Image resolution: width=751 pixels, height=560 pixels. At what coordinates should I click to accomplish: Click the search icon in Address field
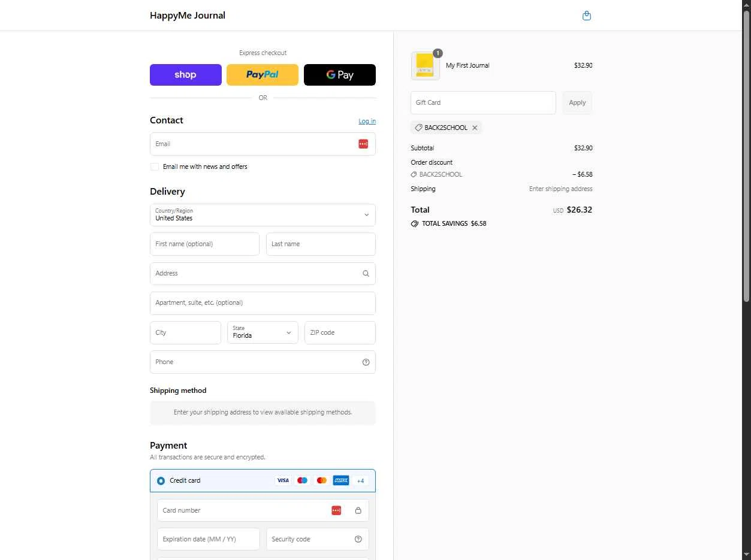pos(366,274)
